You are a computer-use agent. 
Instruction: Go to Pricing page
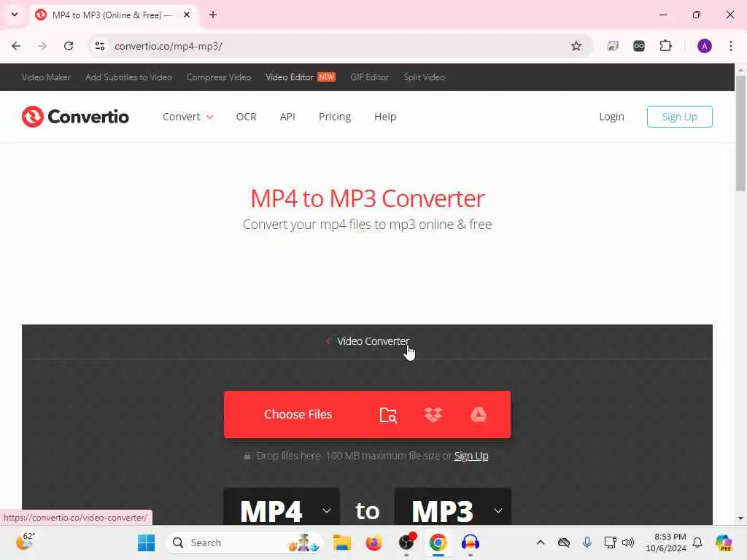pos(335,117)
